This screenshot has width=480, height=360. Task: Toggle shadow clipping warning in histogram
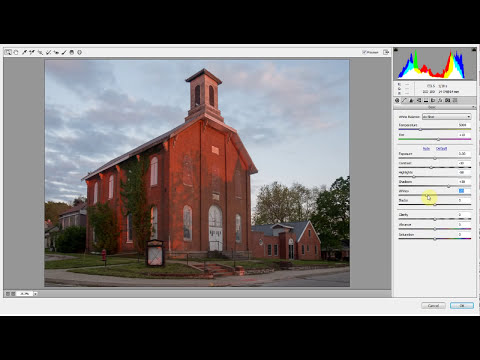tap(396, 50)
